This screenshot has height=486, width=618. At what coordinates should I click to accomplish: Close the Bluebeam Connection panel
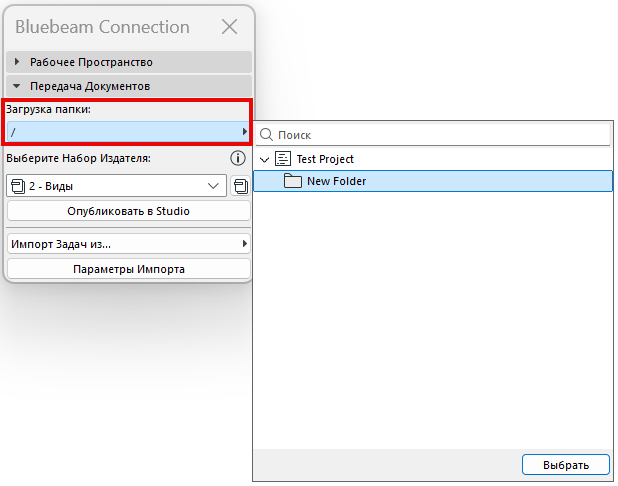click(229, 27)
